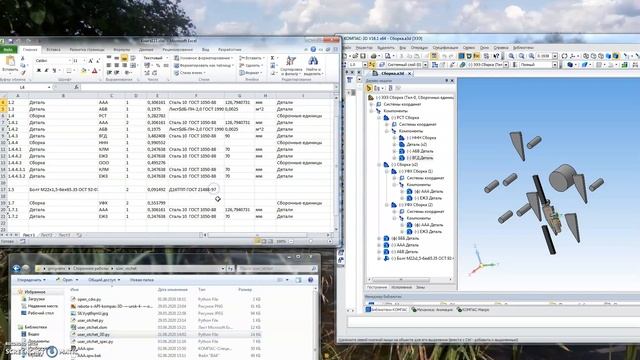The image size is (640, 360).
Task: Open the Page Layout tab in Excel
Action: 87,49
